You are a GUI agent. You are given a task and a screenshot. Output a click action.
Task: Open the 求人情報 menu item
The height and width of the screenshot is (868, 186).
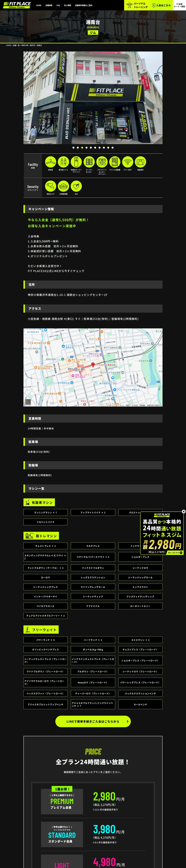coord(68,5)
